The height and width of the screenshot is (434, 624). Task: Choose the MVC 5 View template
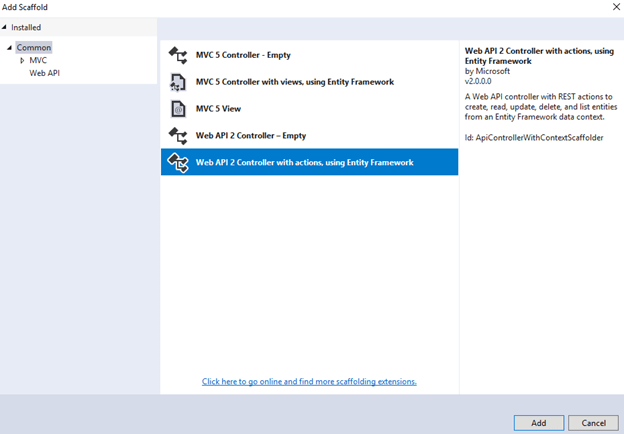pyautogui.click(x=309, y=109)
